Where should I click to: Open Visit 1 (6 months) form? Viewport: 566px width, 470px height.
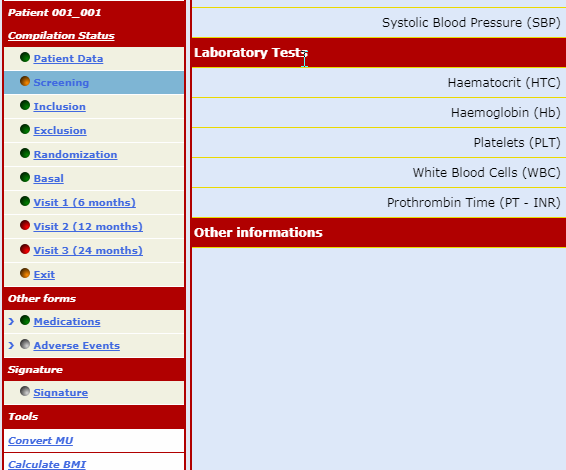84,203
